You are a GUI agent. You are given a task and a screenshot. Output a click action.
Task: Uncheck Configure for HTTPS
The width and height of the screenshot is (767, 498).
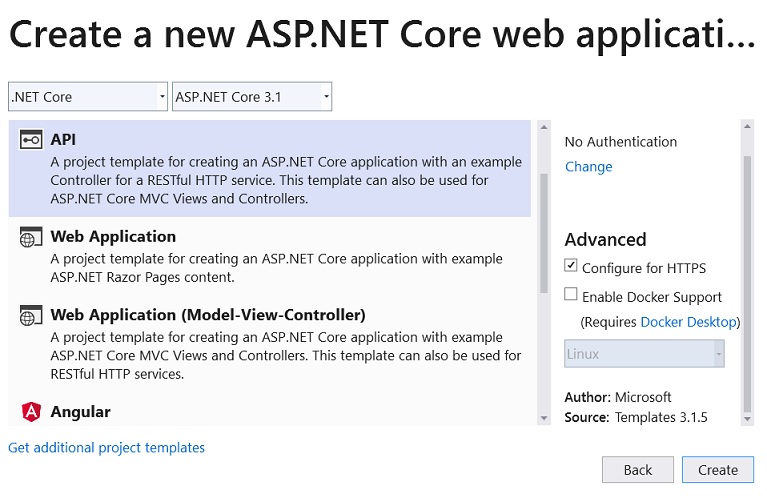(570, 266)
